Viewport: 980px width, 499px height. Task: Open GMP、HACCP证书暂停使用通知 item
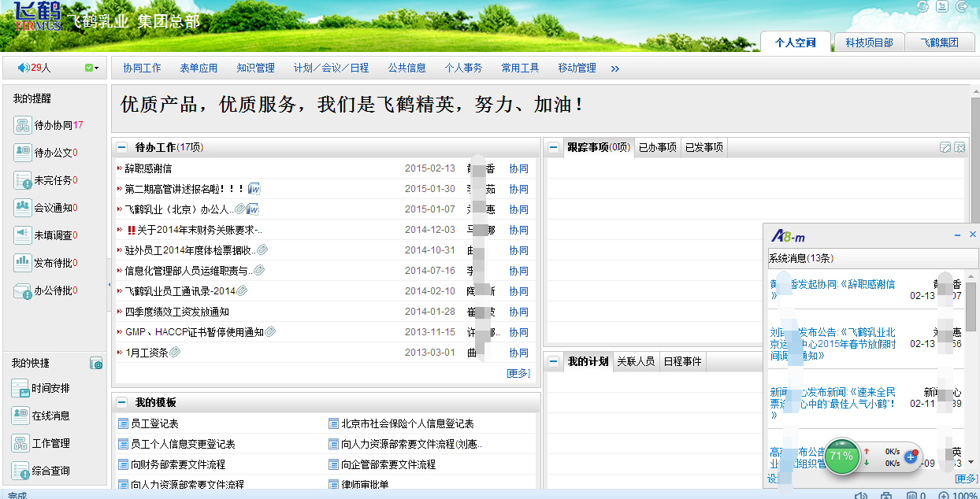195,332
